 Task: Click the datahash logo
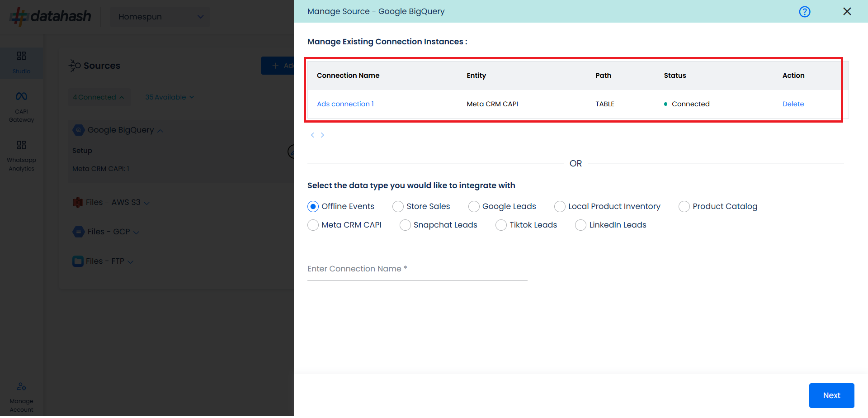(x=51, y=16)
